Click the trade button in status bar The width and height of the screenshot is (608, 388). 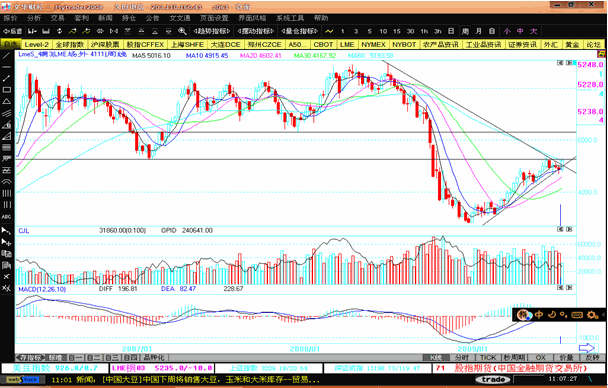pos(493,379)
